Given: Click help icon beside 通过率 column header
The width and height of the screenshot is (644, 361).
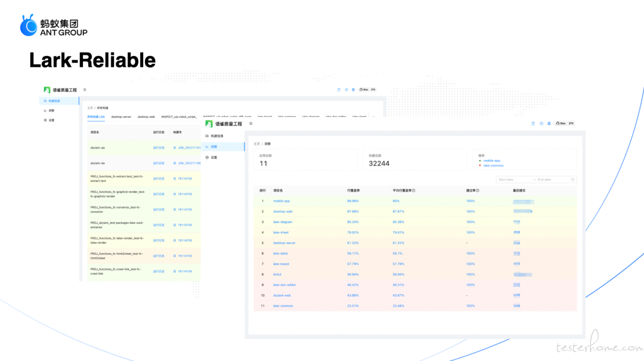Looking at the screenshot, I should 477,191.
